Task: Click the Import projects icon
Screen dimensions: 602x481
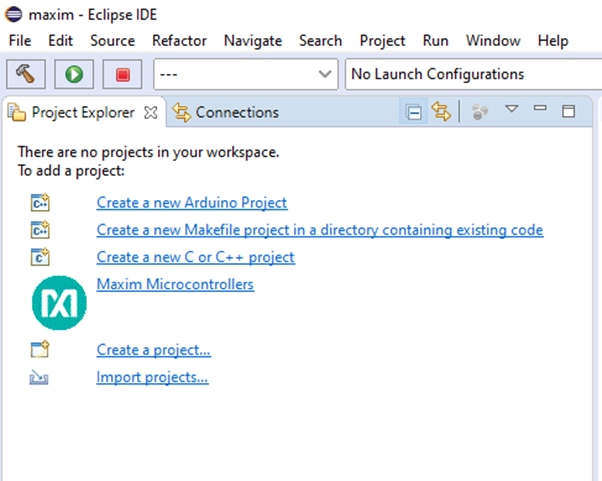Action: [x=40, y=378]
